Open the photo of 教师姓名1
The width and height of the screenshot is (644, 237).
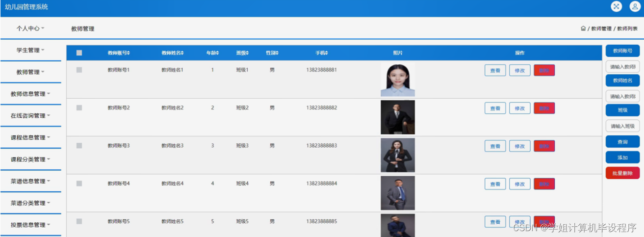398,79
